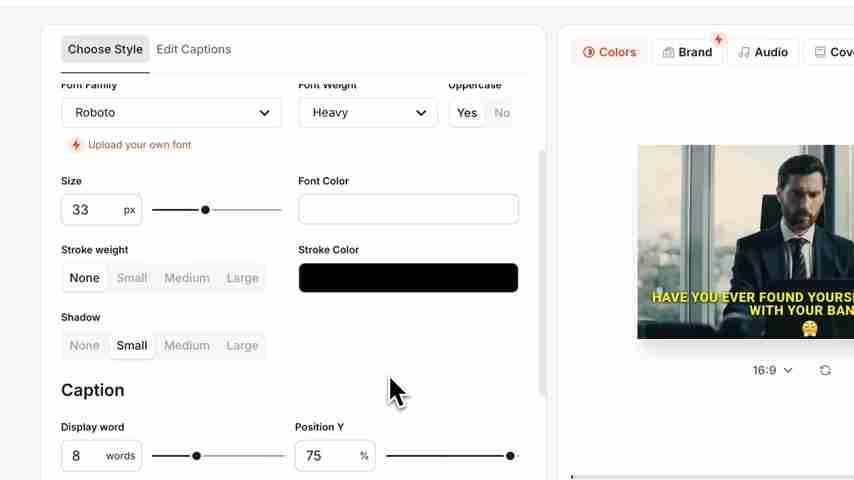Set Uppercase to Yes
Screen dimensions: 854x480
(x=467, y=113)
